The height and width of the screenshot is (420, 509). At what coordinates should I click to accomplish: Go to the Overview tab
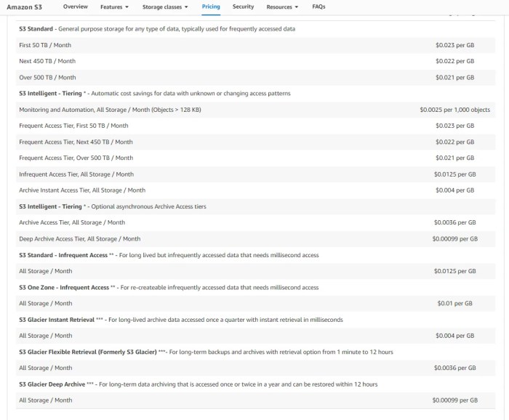pyautogui.click(x=76, y=7)
